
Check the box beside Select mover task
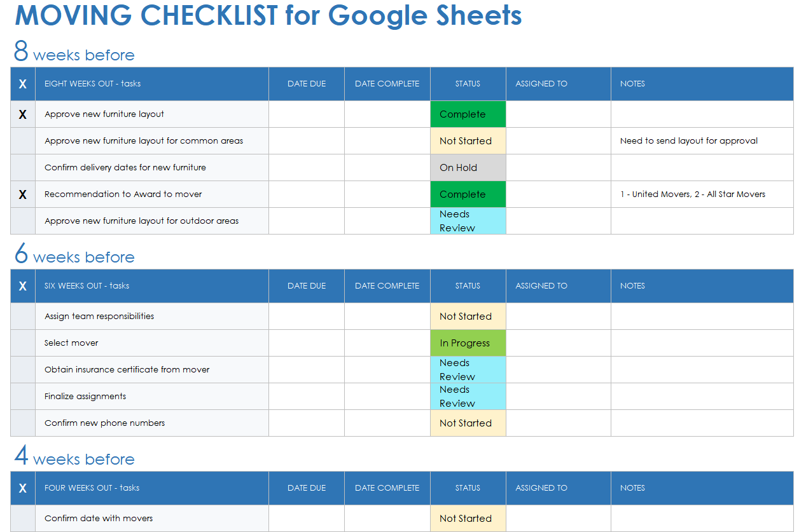[23, 343]
